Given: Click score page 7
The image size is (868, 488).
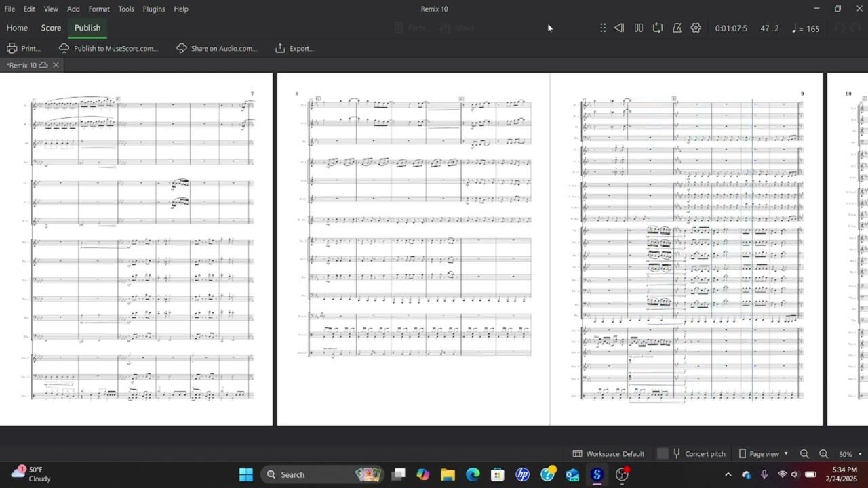Looking at the screenshot, I should coord(136,249).
